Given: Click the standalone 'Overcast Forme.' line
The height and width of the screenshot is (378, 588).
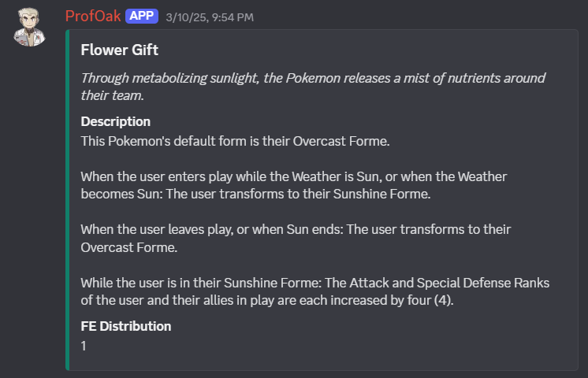Looking at the screenshot, I should (129, 247).
